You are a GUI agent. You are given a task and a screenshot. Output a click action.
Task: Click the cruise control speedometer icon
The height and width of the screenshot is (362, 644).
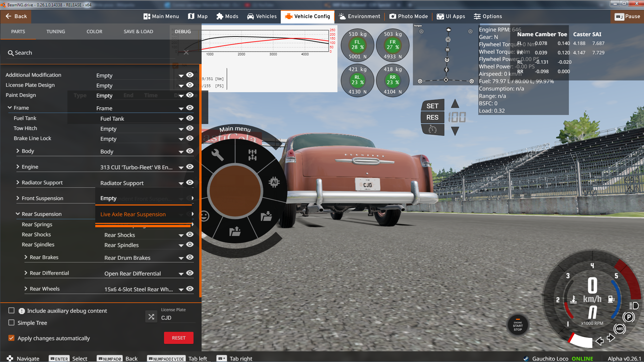coord(432,130)
